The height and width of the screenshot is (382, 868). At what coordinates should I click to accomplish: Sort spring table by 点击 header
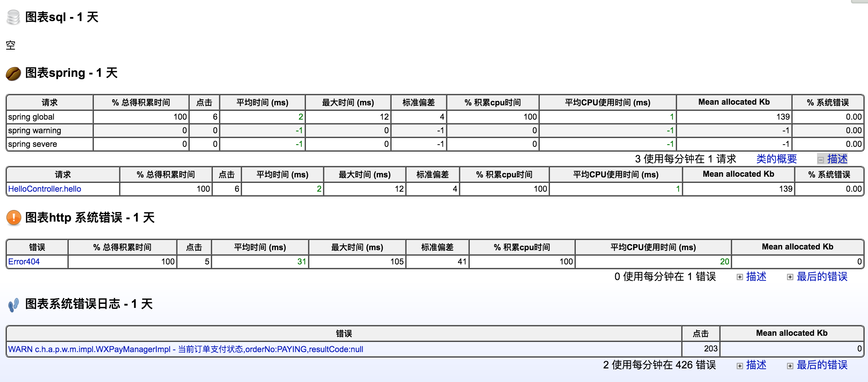(x=204, y=102)
